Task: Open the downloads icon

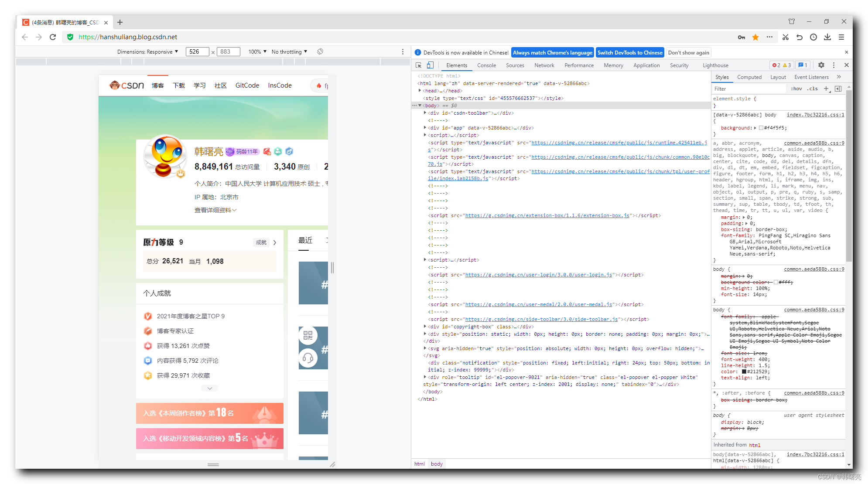Action: tap(827, 37)
